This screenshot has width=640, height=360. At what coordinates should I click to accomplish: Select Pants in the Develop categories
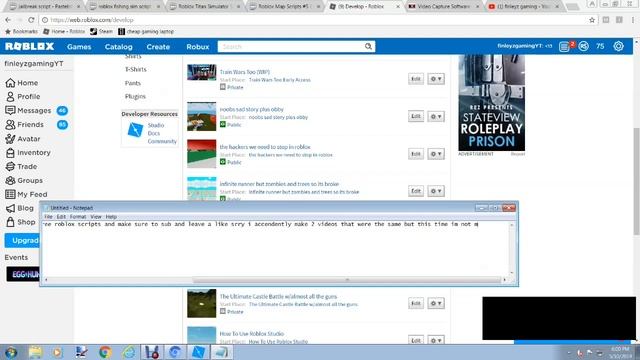pos(133,83)
